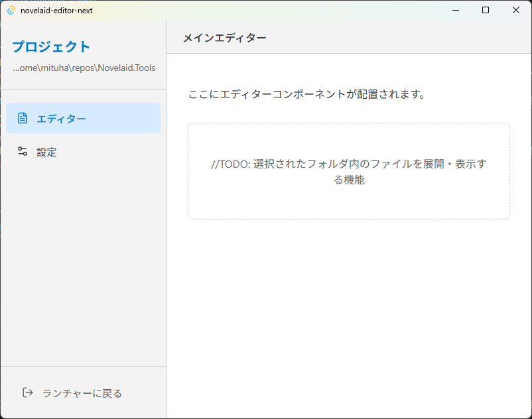Click empty header space right of メインエディター
532x419 pixels.
click(398, 38)
